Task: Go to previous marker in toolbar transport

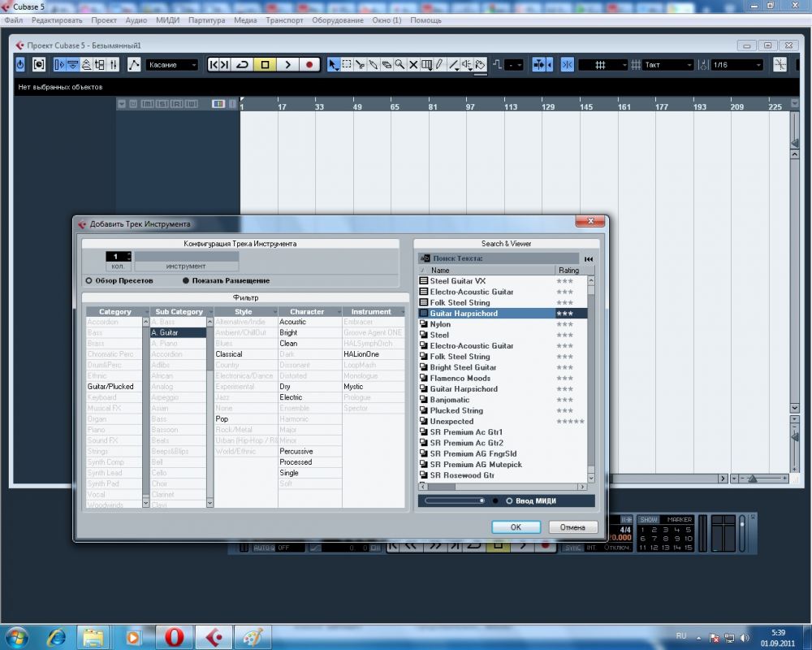Action: pos(213,65)
